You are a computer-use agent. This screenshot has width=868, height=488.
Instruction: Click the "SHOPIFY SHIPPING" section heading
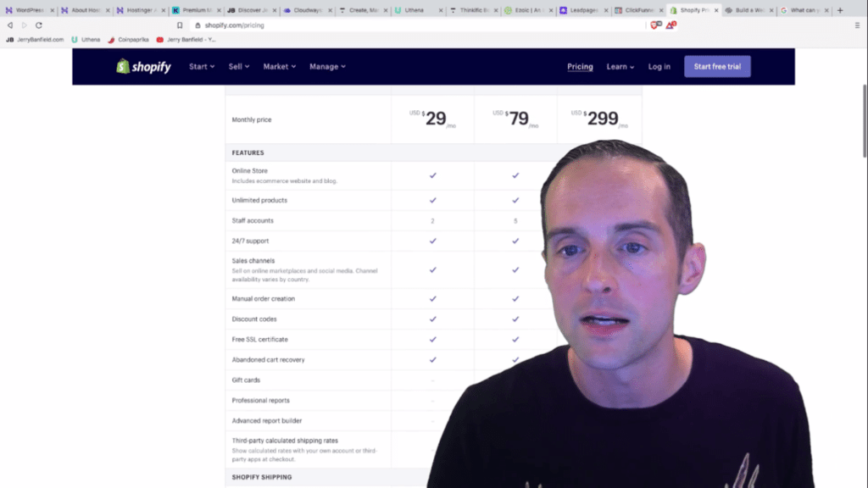tap(262, 477)
